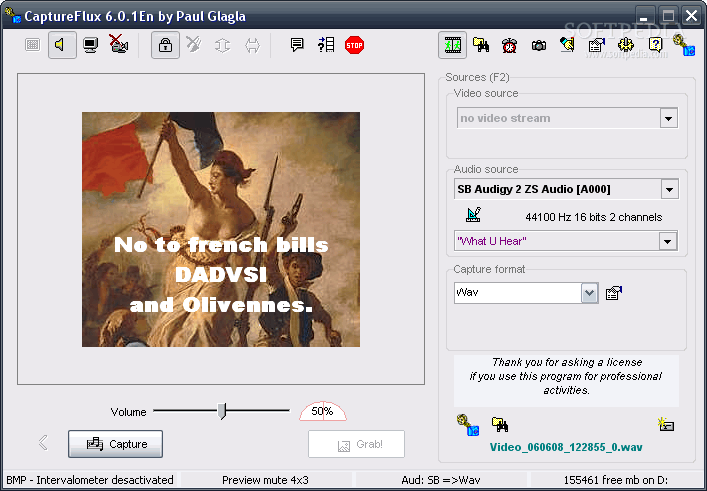707x491 pixels.
Task: Click the Capture button
Action: click(x=115, y=444)
